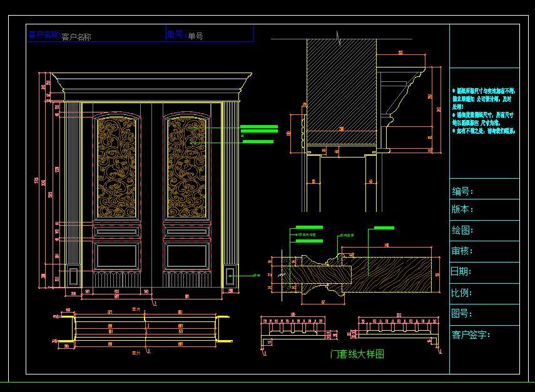The image size is (535, 392).
Task: Click the right door carved scroll panel
Action: tap(186, 167)
